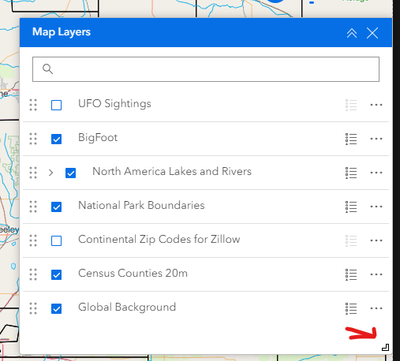This screenshot has width=400, height=361.
Task: Show legend for North America Lakes and Rivers
Action: click(351, 173)
